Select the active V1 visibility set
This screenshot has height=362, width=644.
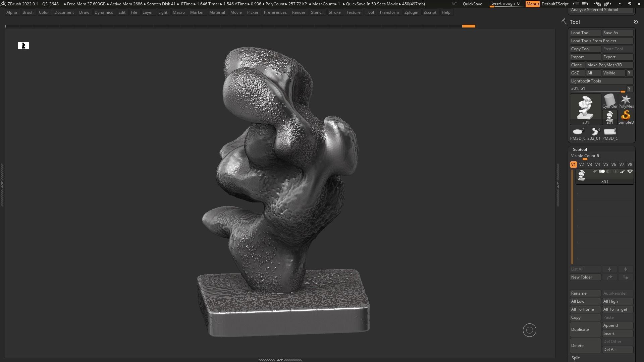point(573,165)
